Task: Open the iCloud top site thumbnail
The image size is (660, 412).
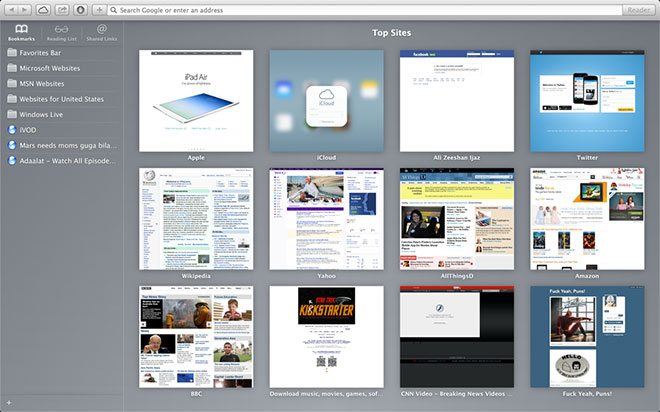Action: 327,101
